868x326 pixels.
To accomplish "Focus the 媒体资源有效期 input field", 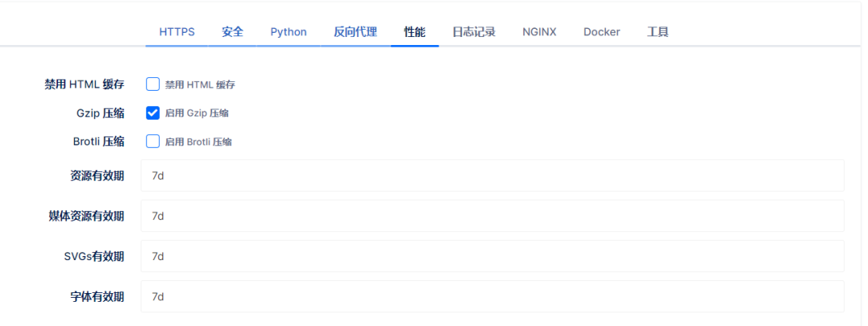I will coord(492,216).
